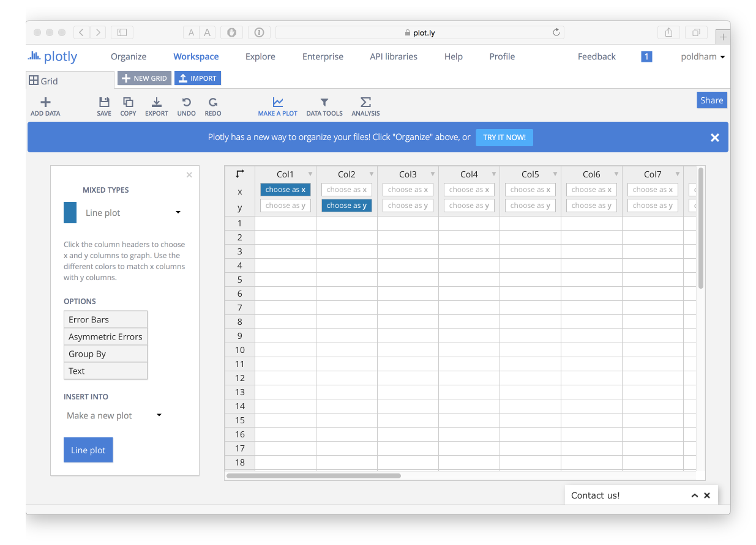Toggle Col1 choose as x
Screen dimensions: 756x545
click(x=285, y=190)
